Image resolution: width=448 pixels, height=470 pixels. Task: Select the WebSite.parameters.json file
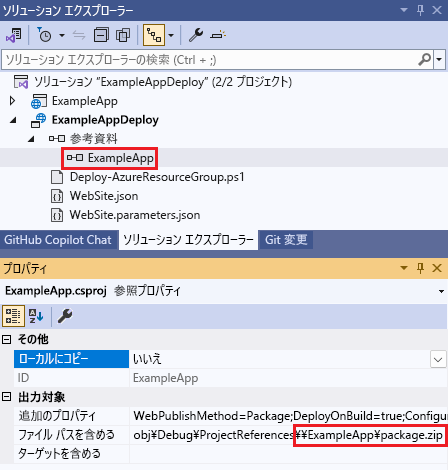point(135,215)
